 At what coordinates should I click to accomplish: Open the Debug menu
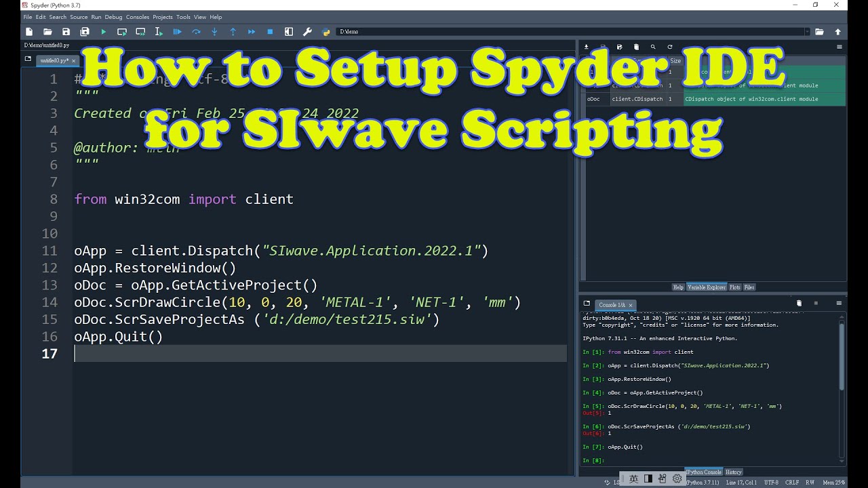114,17
